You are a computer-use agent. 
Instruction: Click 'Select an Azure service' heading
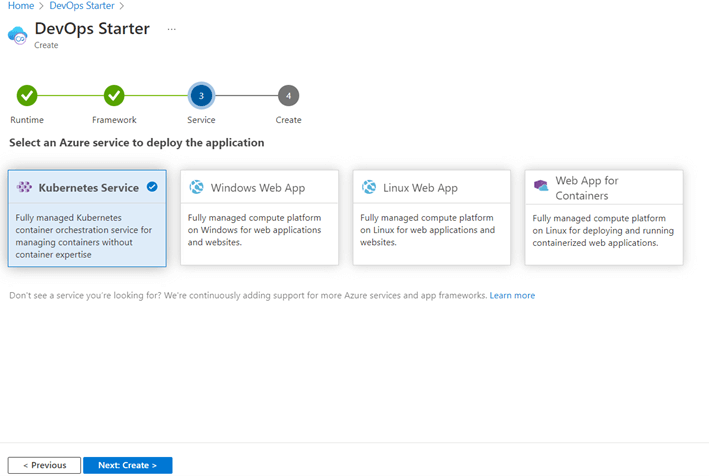tap(137, 142)
